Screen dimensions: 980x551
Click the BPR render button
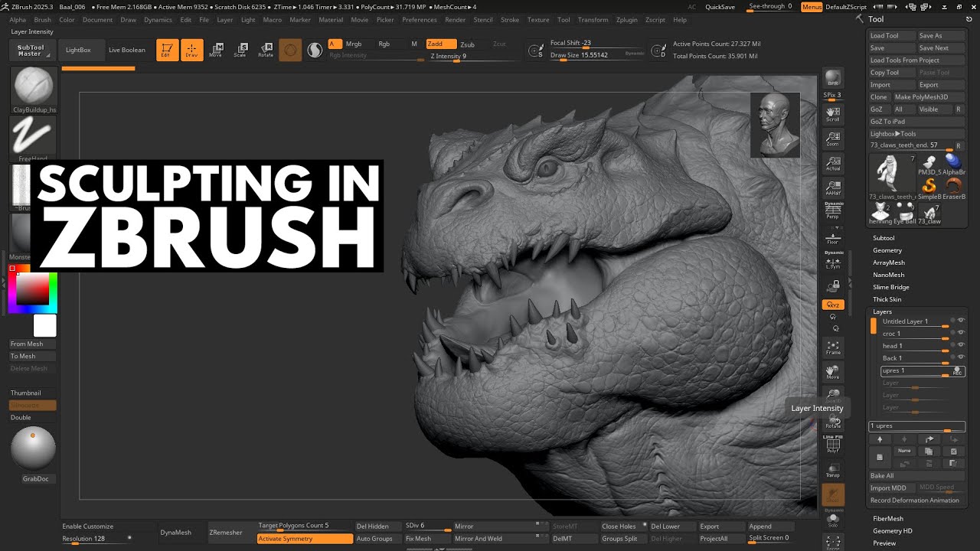tap(832, 78)
